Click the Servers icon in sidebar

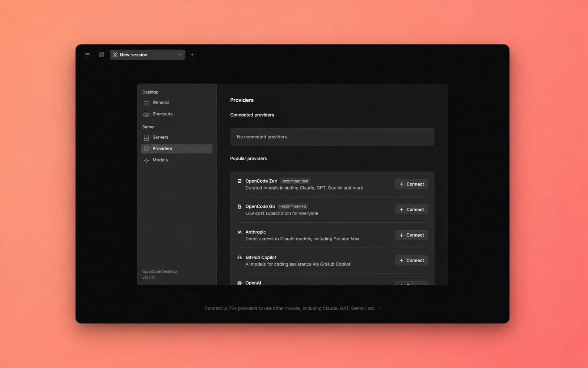pyautogui.click(x=146, y=138)
